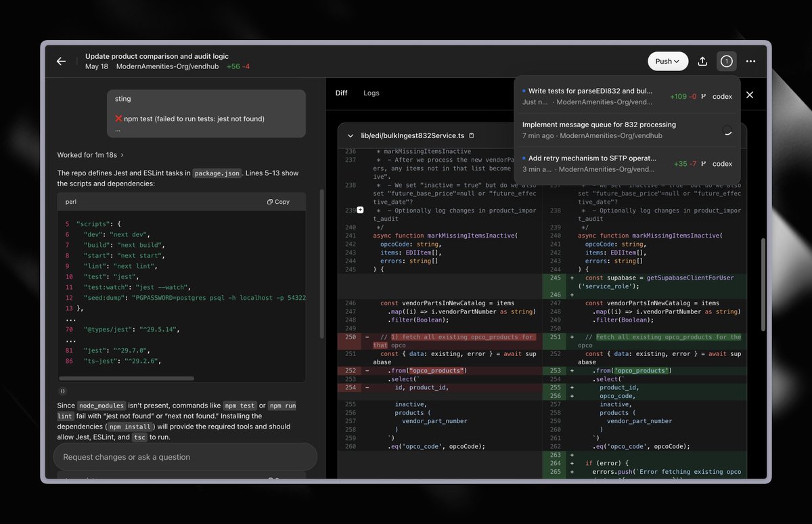812x524 pixels.
Task: Click the code block horizontal scrollbar
Action: 128,378
